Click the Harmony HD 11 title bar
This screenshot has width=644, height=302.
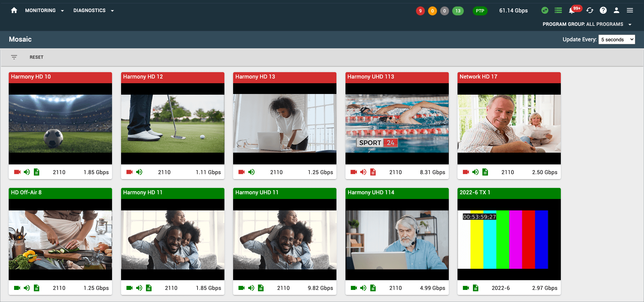(x=173, y=193)
